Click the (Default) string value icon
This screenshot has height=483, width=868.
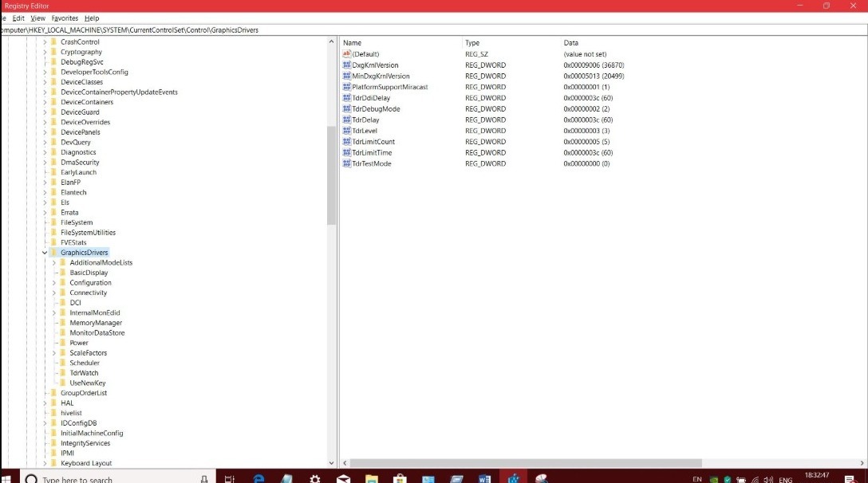[x=346, y=54]
